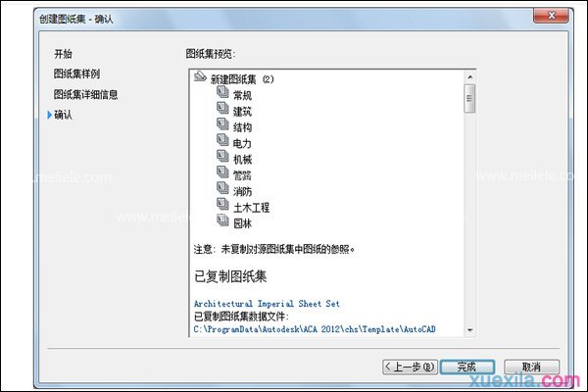Image resolution: width=588 pixels, height=392 pixels.
Task: Click the preview scrollbar up arrow
Action: pyautogui.click(x=469, y=74)
